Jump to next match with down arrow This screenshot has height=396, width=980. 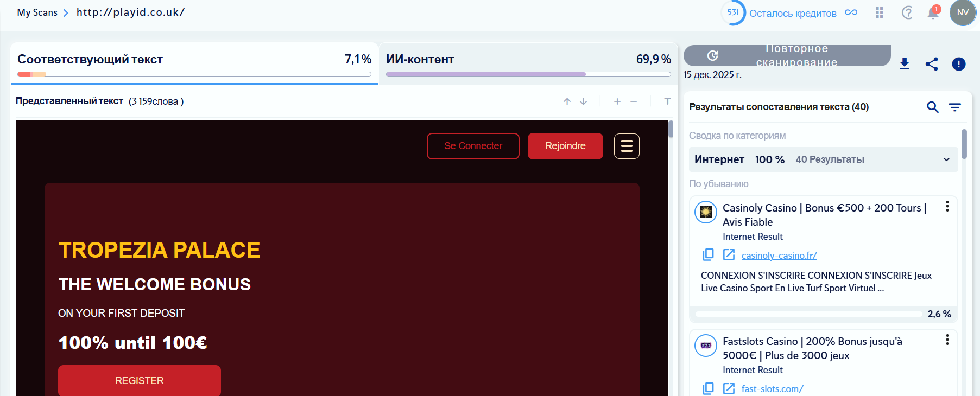click(x=584, y=101)
